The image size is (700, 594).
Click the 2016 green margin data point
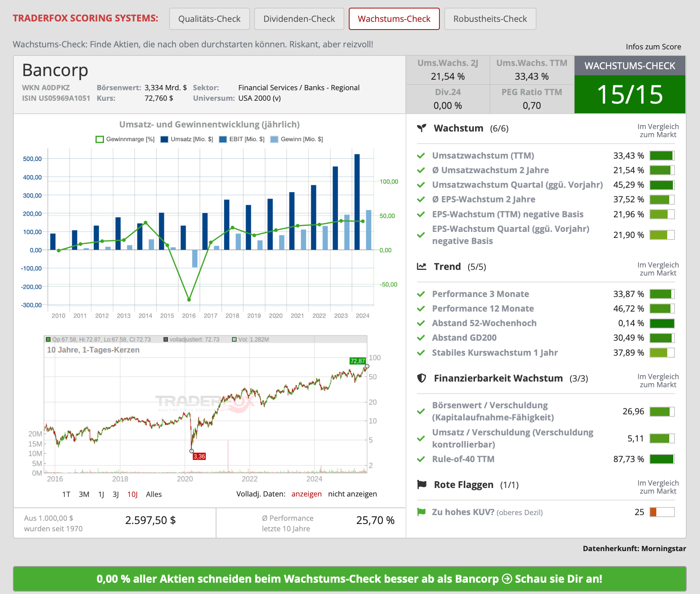coord(189,300)
